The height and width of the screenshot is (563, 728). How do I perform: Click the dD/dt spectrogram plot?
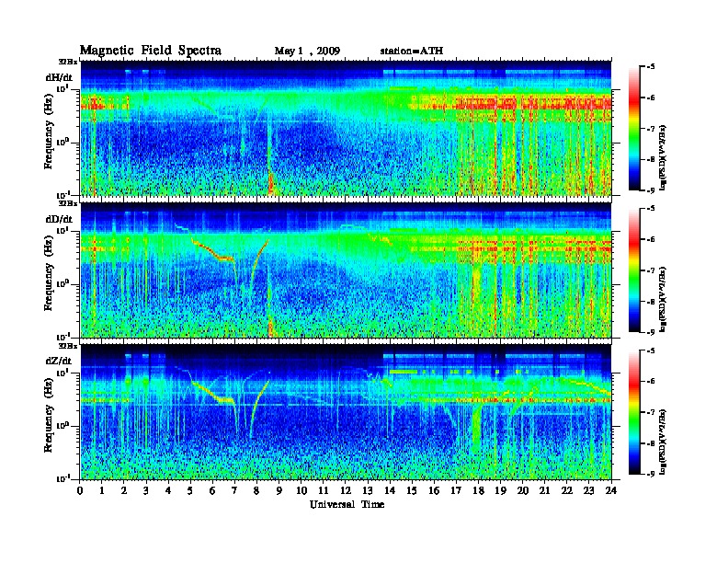tap(346, 270)
